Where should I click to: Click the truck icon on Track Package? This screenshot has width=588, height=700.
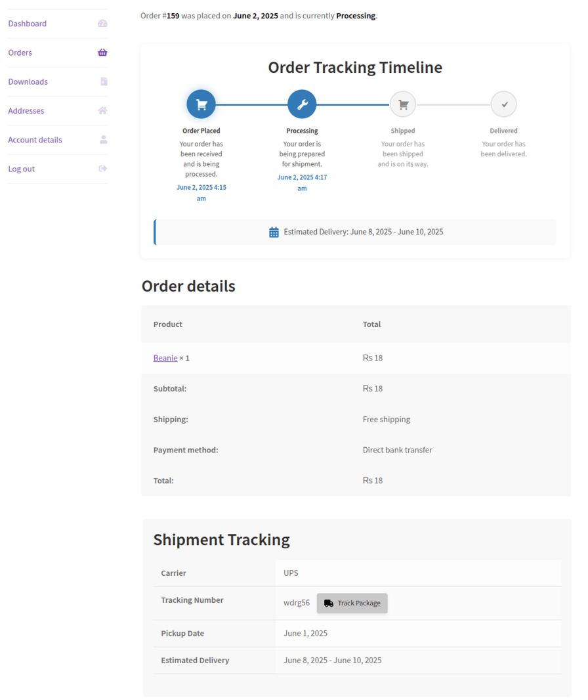pos(329,603)
